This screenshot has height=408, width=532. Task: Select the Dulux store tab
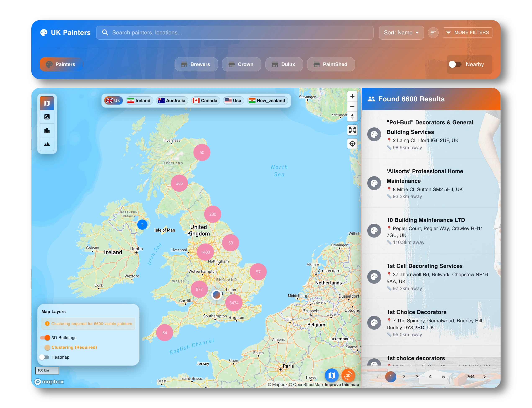pos(284,64)
